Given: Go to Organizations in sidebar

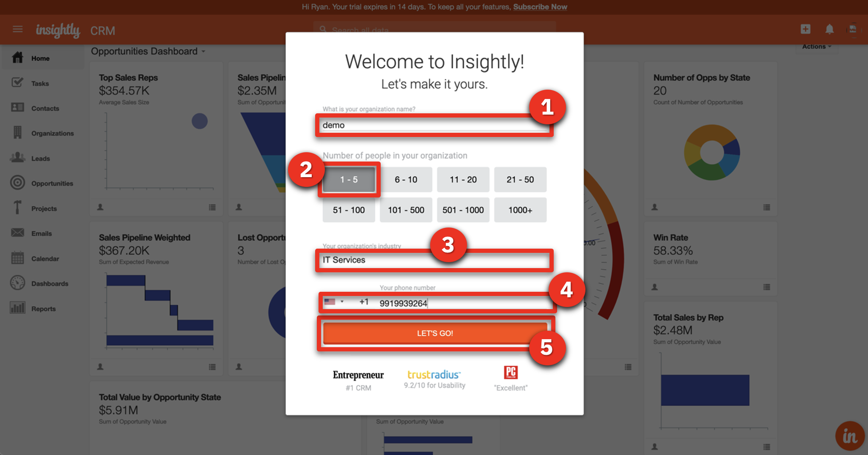Looking at the screenshot, I should tap(52, 133).
